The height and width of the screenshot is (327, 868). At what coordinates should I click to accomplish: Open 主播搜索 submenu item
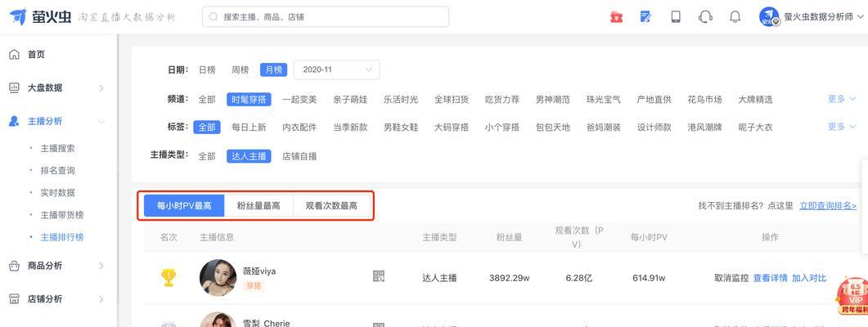(x=57, y=148)
